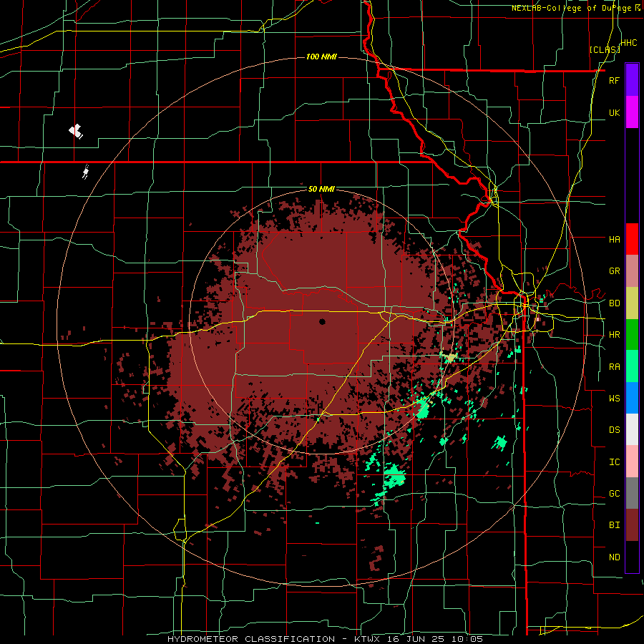Click the IC pink legend swatch
Viewport: 644px width, 644px height.
(x=632, y=462)
